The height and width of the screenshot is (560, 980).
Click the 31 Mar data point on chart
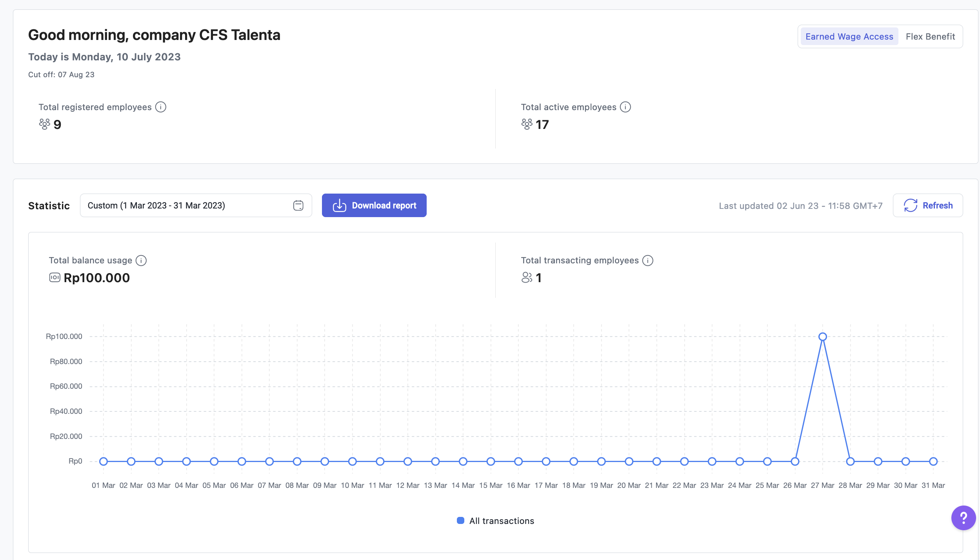pos(933,461)
